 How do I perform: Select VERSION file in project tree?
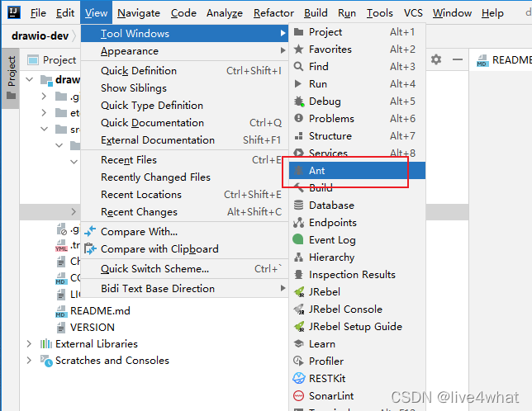point(93,328)
